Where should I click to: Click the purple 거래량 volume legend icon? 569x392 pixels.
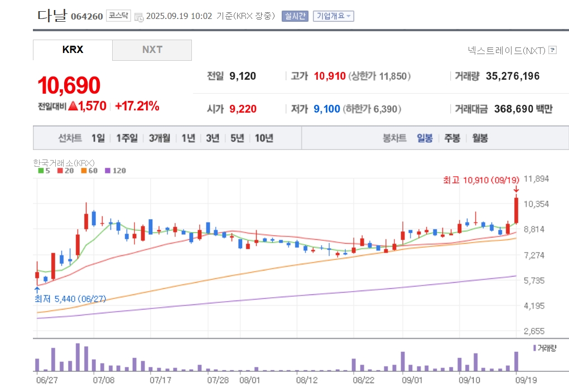pyautogui.click(x=534, y=348)
